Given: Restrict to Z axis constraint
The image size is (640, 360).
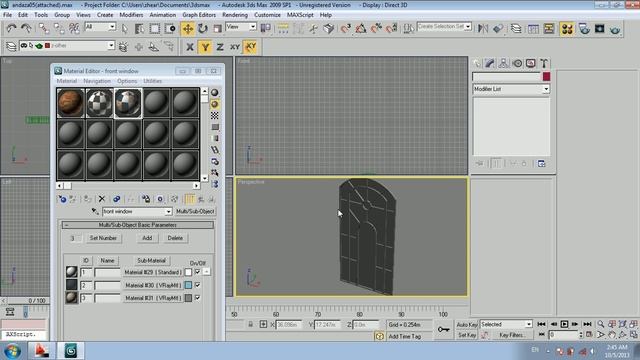Looking at the screenshot, I should pyautogui.click(x=220, y=47).
